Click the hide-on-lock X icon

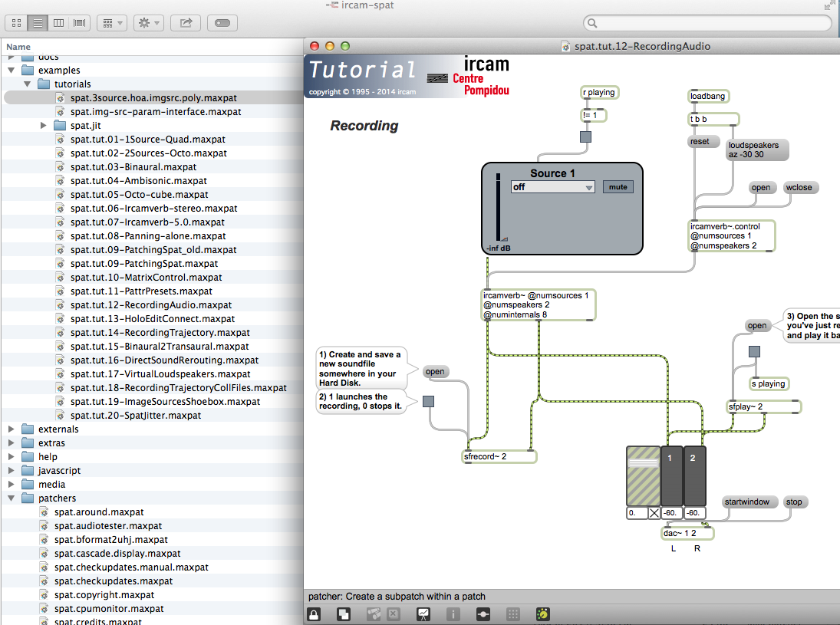click(x=394, y=614)
